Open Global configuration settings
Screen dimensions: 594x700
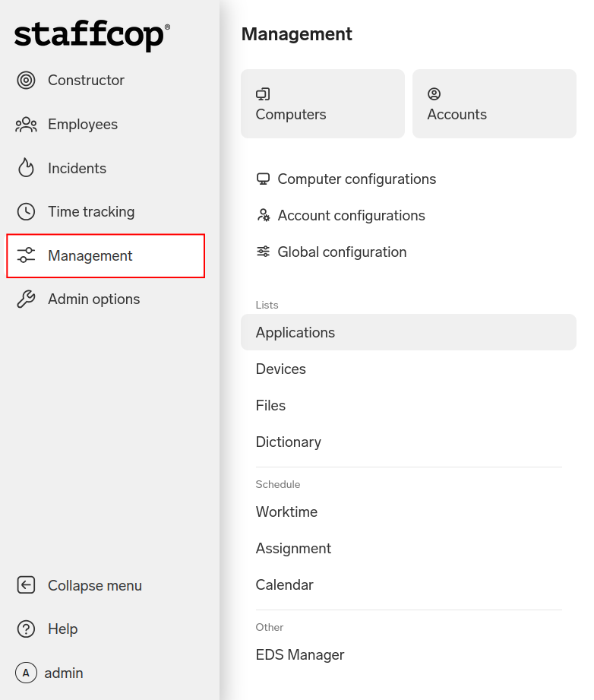tap(342, 252)
